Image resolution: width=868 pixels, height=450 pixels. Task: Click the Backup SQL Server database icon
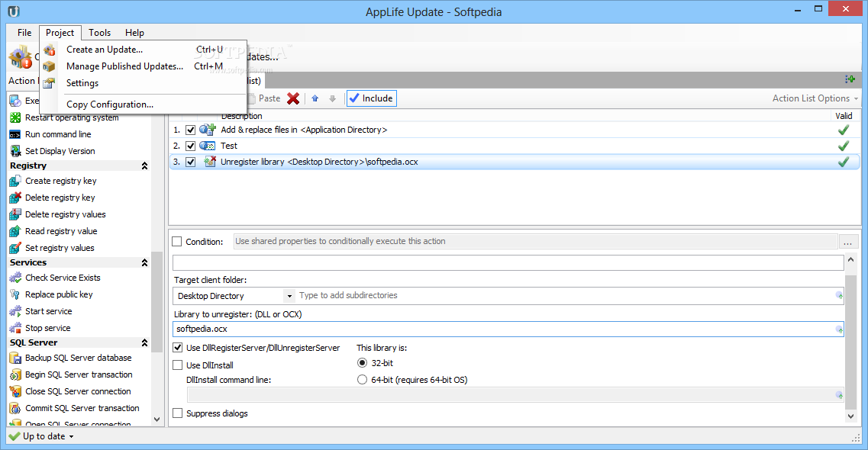(x=15, y=358)
